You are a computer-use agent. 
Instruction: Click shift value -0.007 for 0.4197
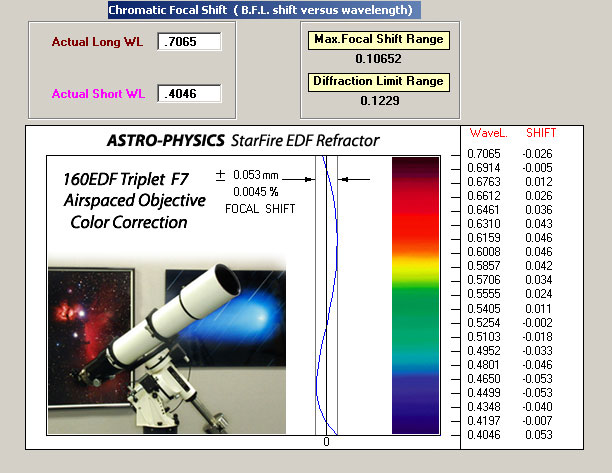(538, 421)
